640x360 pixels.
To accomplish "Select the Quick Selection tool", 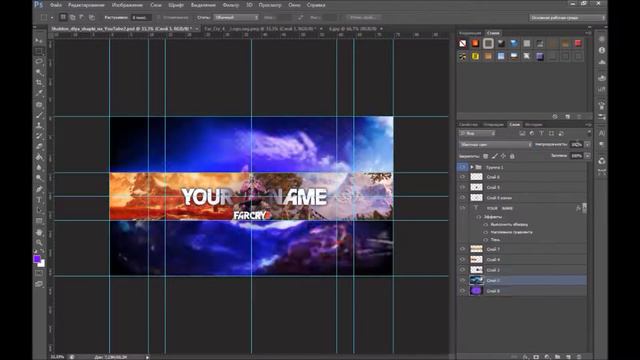I will 39,72.
